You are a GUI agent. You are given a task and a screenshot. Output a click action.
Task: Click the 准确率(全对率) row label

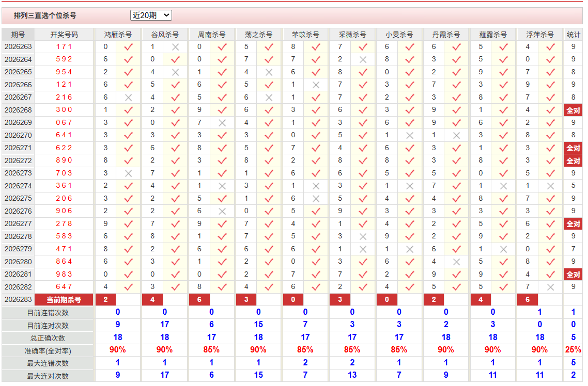48,350
